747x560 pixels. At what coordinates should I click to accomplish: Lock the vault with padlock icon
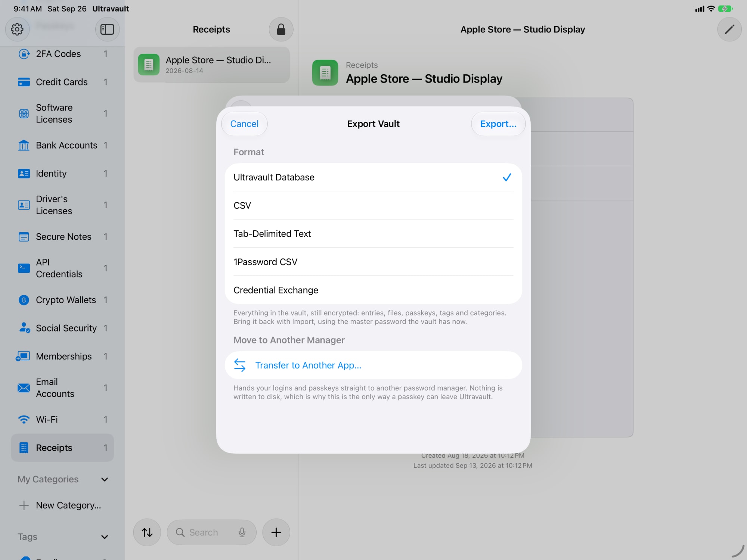(281, 29)
